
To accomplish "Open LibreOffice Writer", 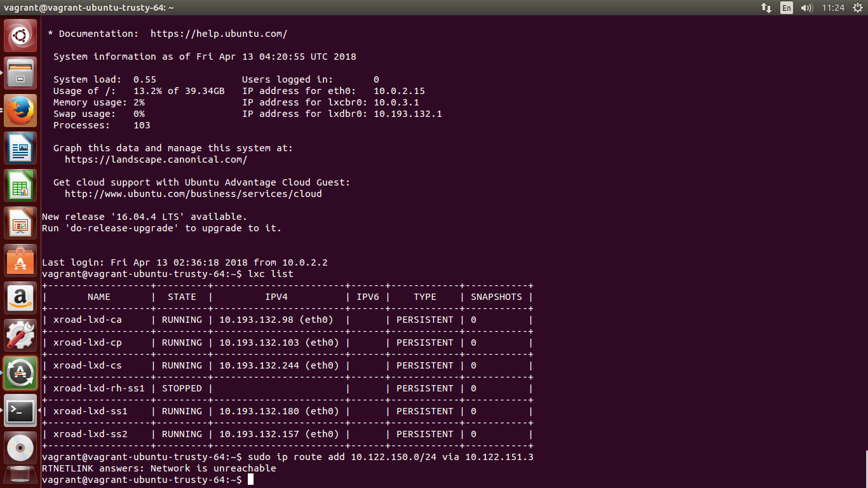I will pyautogui.click(x=20, y=148).
